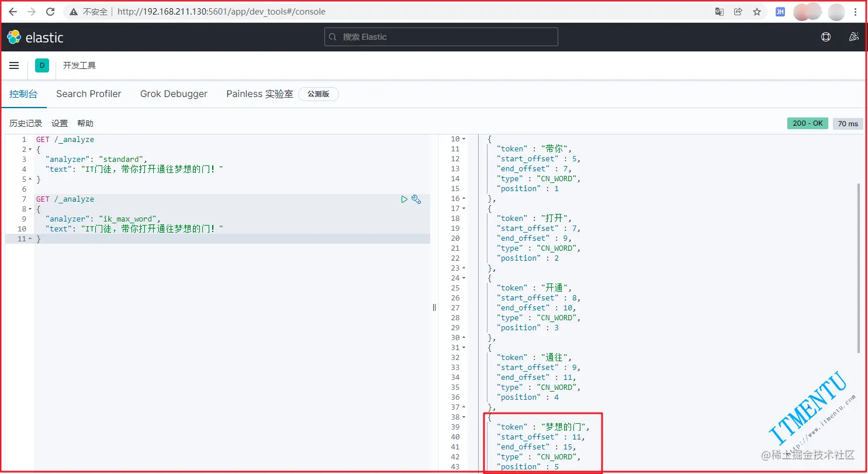Collapse the response object at output line 10

[464, 139]
